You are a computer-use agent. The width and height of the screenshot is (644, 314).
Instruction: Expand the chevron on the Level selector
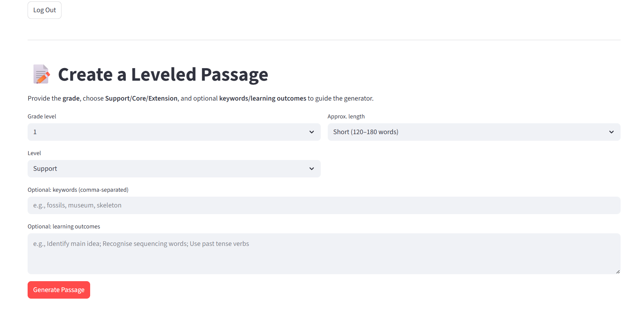(311, 169)
